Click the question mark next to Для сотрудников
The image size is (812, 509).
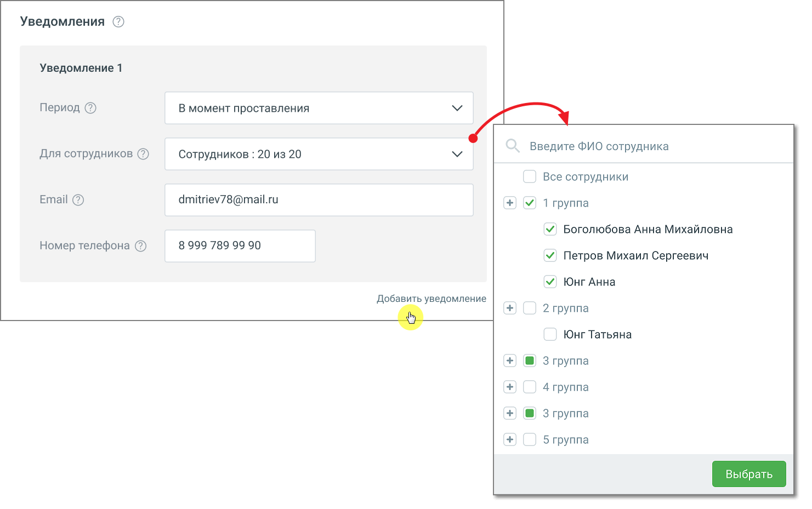(x=143, y=154)
